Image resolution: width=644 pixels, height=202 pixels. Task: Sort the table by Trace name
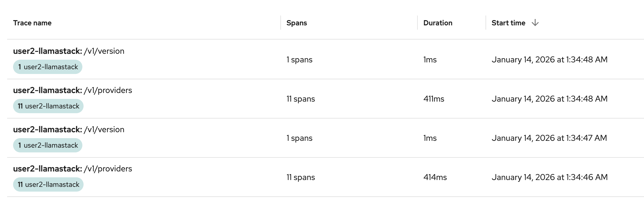click(x=32, y=23)
